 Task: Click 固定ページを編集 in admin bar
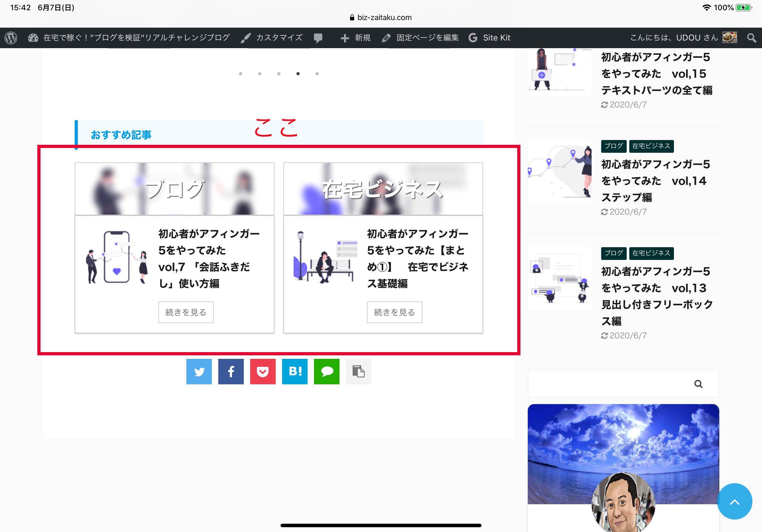tap(420, 38)
